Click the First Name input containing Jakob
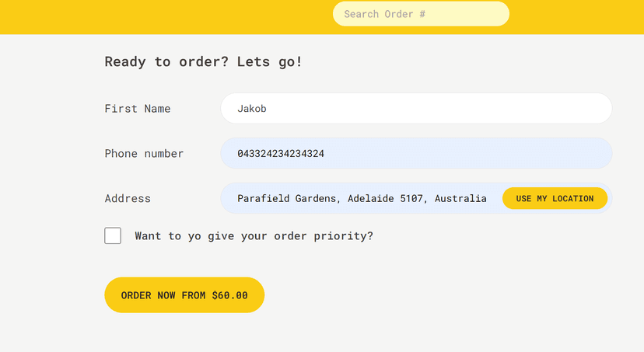Image resolution: width=644 pixels, height=352 pixels. [x=416, y=108]
